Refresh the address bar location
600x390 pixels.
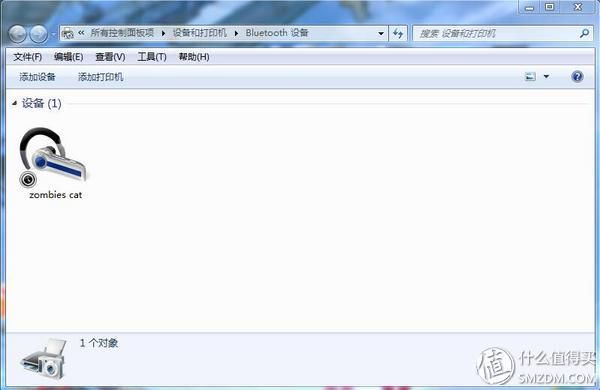[x=398, y=34]
